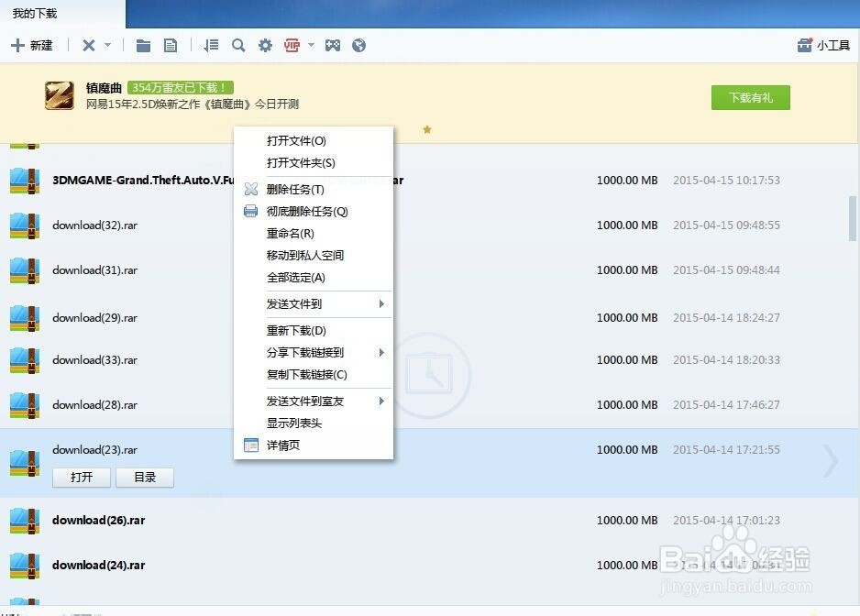Open the game controller toolbar icon
The image size is (860, 616).
click(333, 45)
